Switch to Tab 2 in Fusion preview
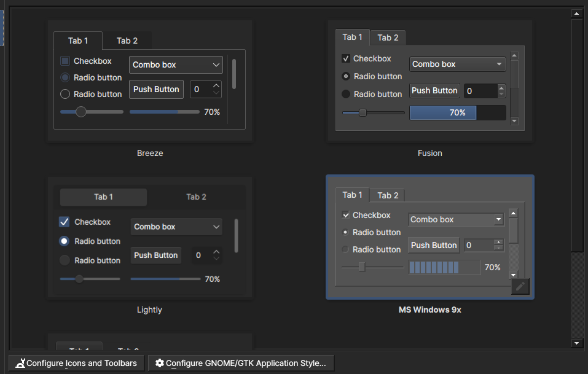The width and height of the screenshot is (588, 374). click(388, 37)
